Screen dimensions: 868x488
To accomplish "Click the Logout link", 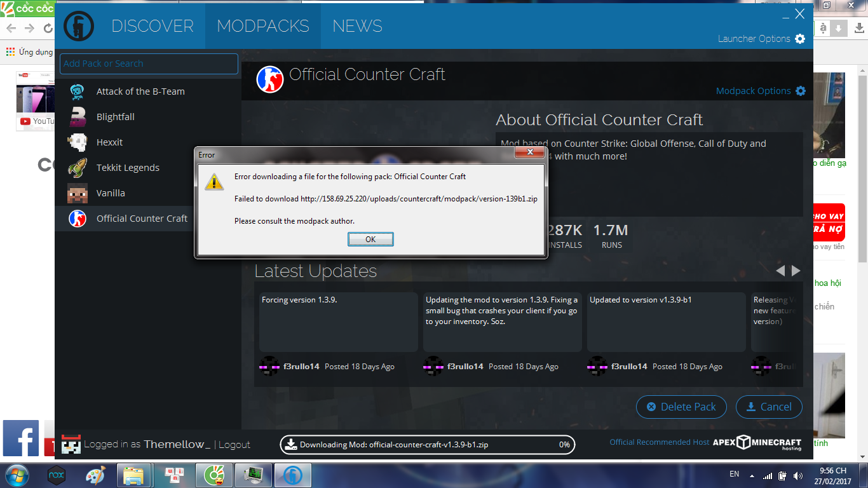I will [x=234, y=445].
